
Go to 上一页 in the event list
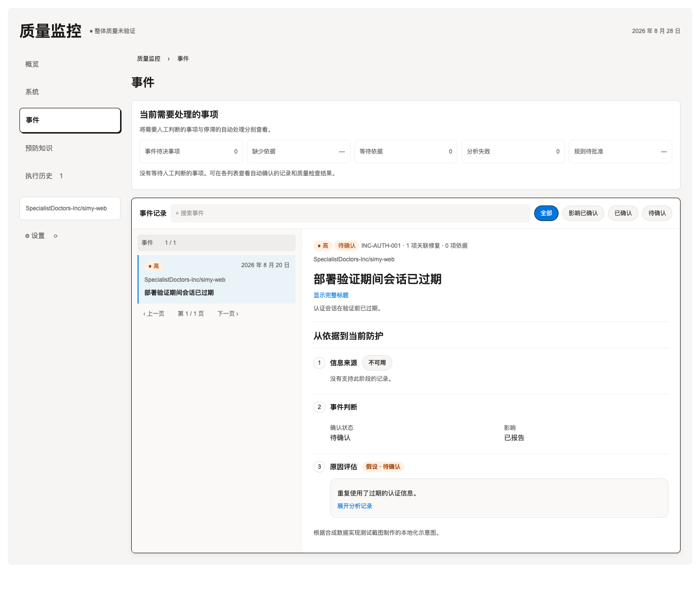pyautogui.click(x=154, y=314)
